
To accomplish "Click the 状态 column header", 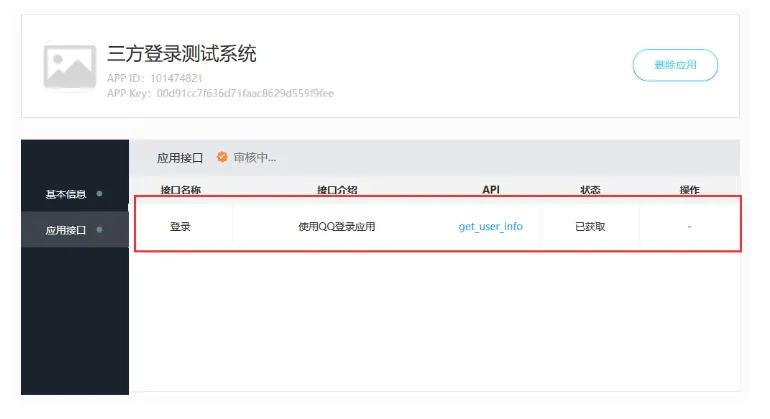I will tap(590, 190).
